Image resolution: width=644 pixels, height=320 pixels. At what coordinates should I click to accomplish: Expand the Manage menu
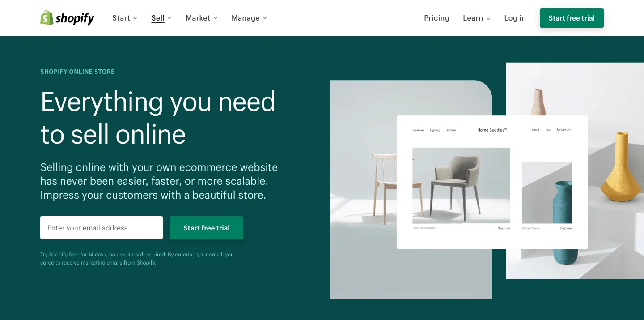249,18
